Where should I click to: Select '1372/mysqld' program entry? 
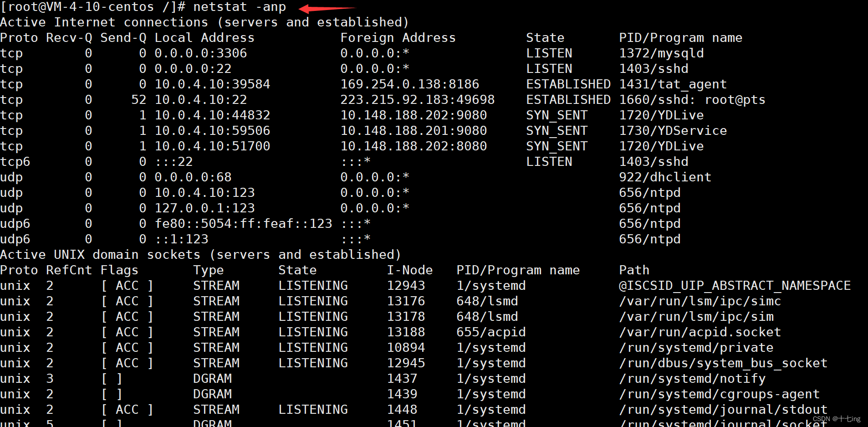point(661,53)
